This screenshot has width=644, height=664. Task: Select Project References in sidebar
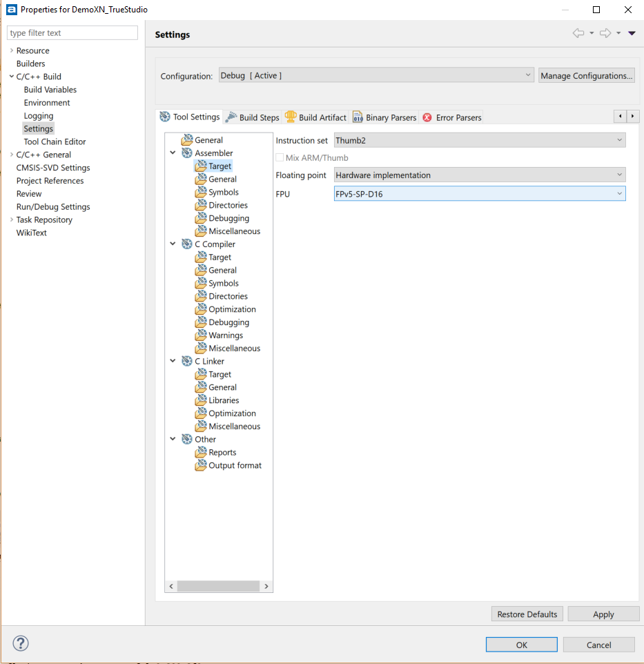click(x=50, y=180)
